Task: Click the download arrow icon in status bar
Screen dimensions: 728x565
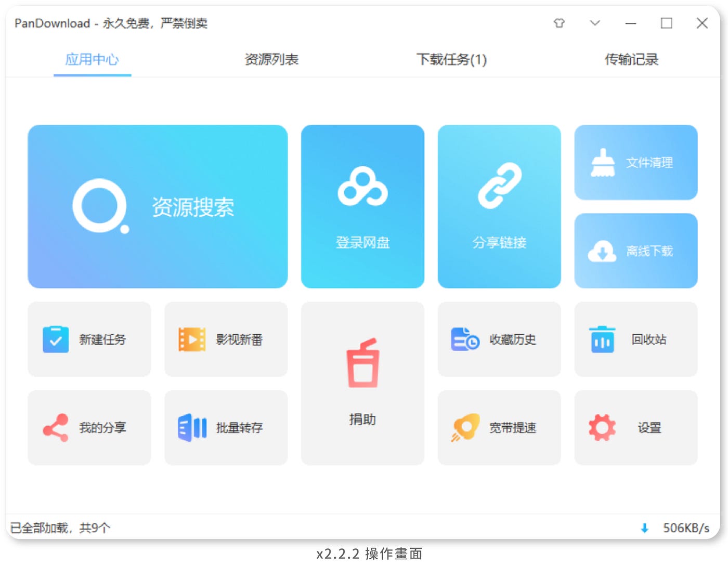Action: point(644,528)
